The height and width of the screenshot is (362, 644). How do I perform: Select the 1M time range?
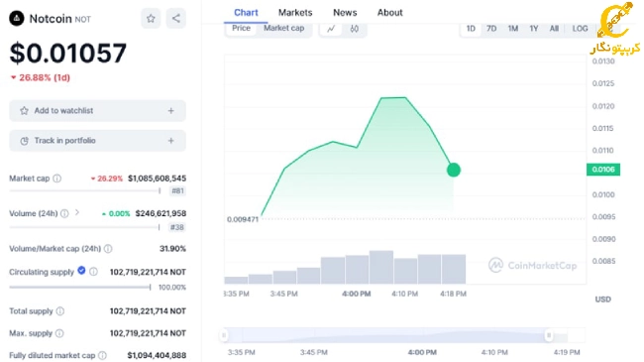[512, 29]
